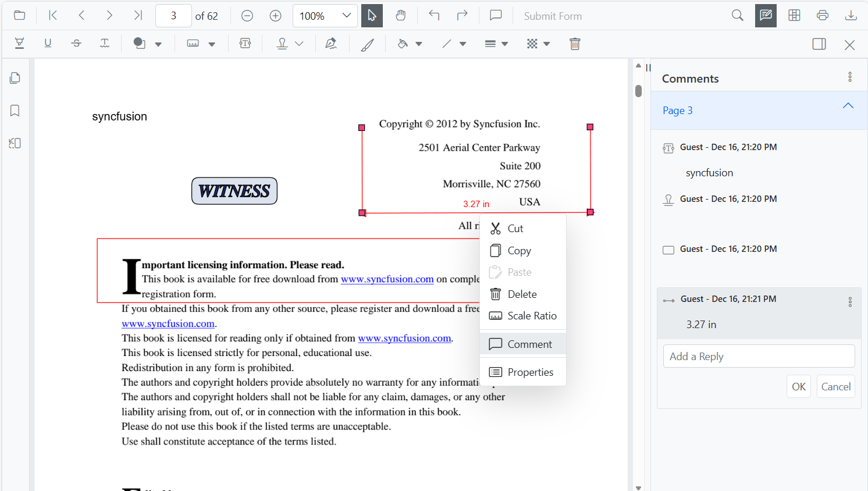Print the document
This screenshot has height=491, width=868.
pos(823,16)
